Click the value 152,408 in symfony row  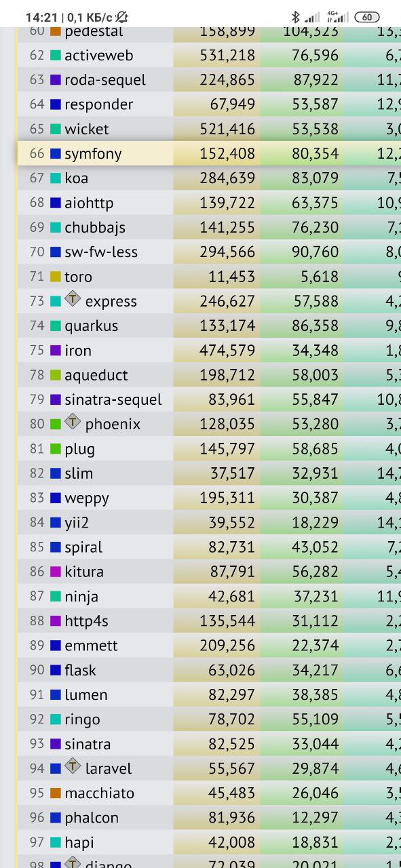click(x=227, y=154)
